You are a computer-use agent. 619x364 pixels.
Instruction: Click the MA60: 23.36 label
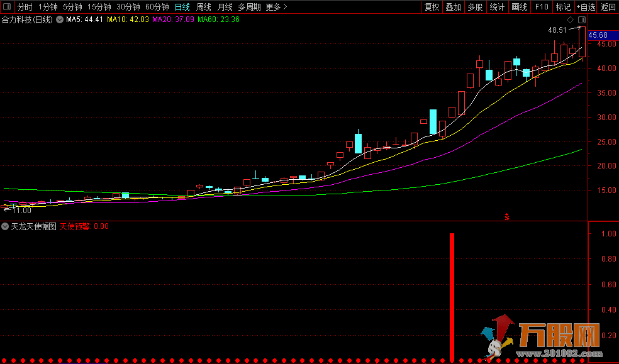point(219,19)
